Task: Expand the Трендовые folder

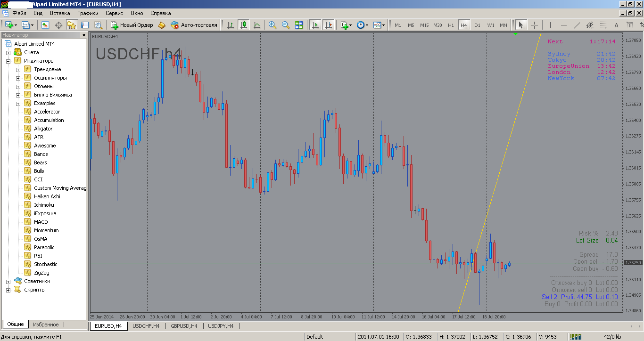Action: (18, 69)
